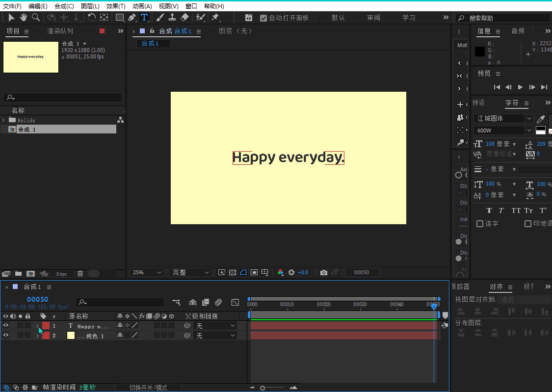
Task: Switch to the 渲染队列 render queue tab
Action: point(60,31)
